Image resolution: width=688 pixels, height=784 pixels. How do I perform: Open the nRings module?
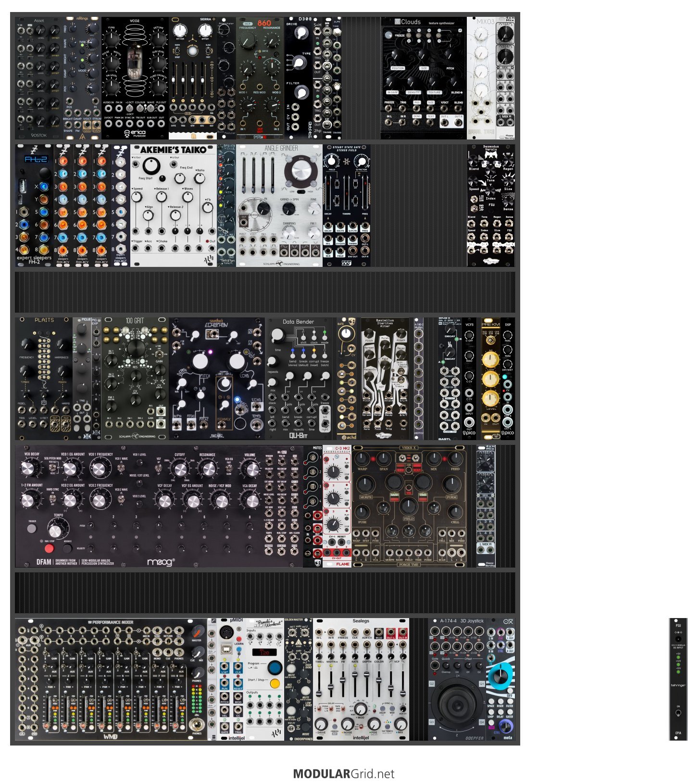click(x=82, y=78)
